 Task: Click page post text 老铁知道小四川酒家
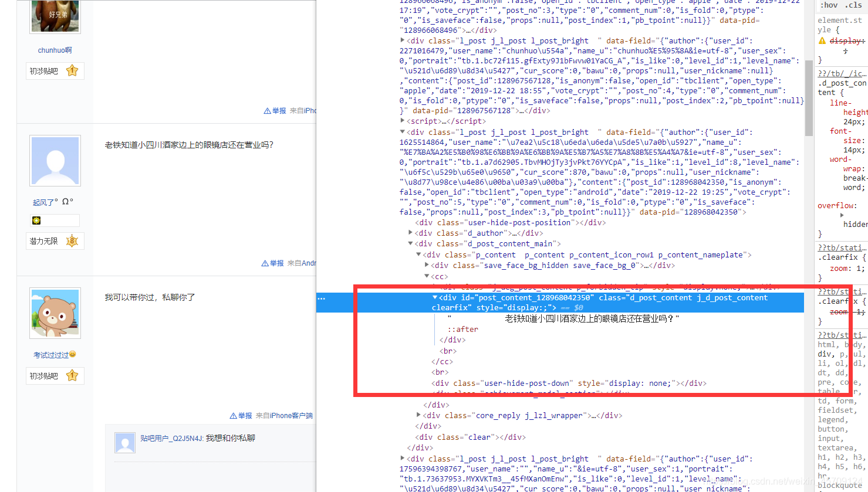189,145
